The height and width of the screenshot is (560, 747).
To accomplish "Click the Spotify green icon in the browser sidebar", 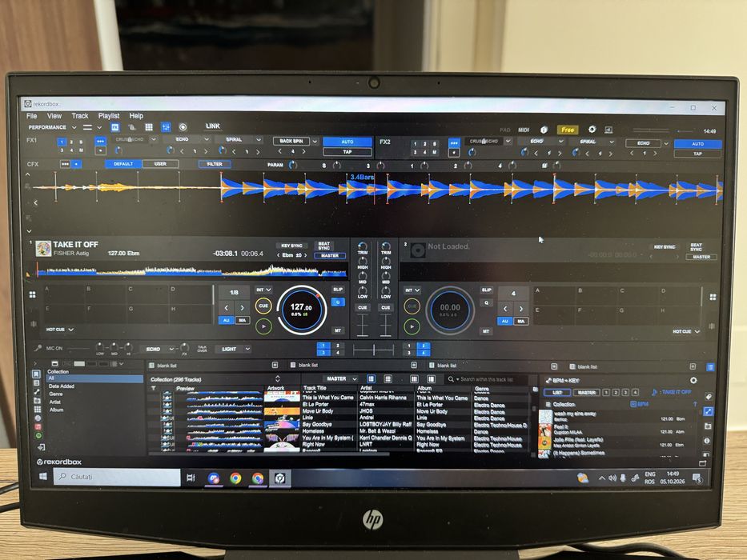I will (x=38, y=435).
